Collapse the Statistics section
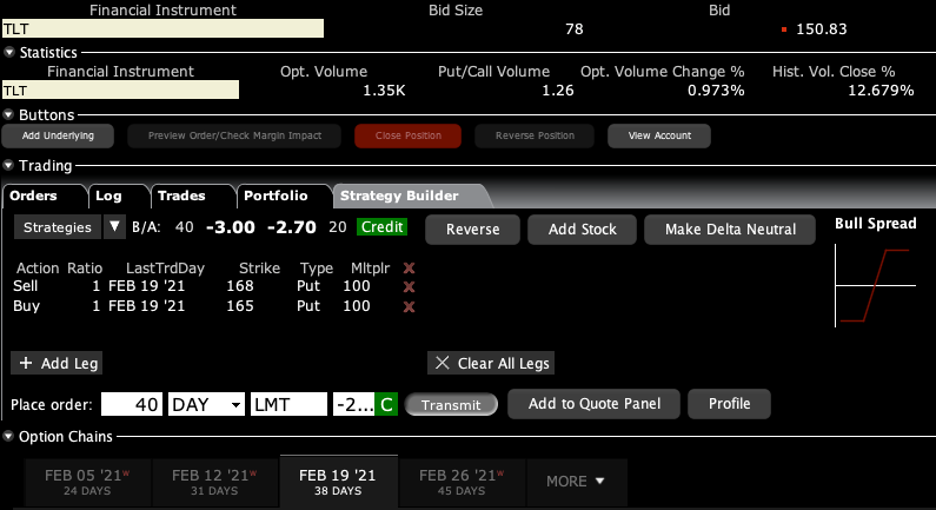Image resolution: width=936 pixels, height=510 pixels. point(10,53)
